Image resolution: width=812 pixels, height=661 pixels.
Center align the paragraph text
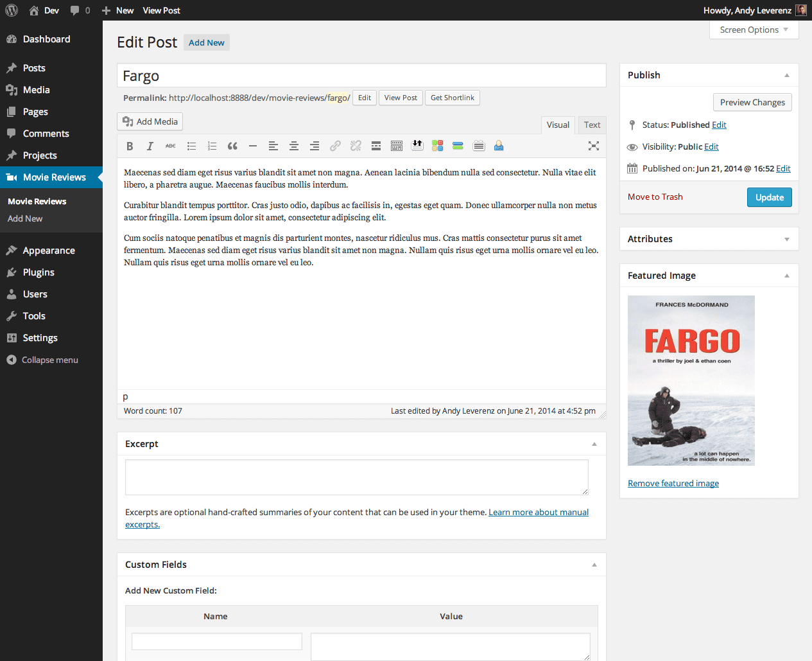tap(294, 146)
